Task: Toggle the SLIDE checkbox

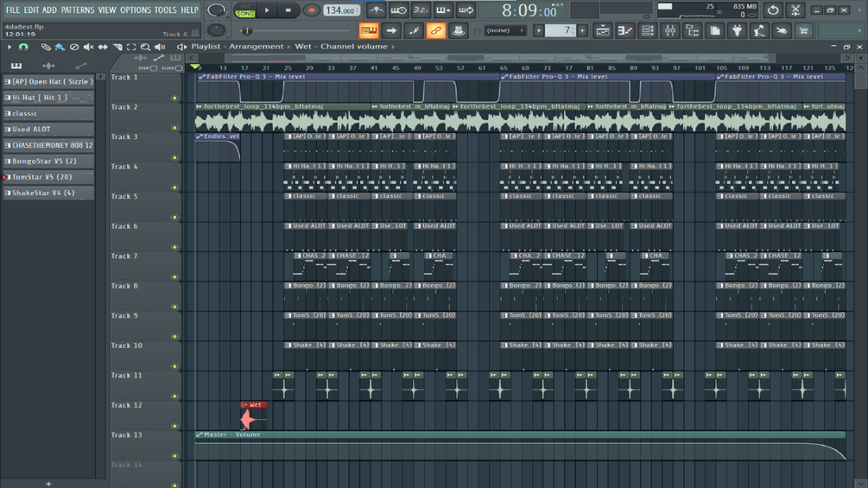Action: point(179,68)
